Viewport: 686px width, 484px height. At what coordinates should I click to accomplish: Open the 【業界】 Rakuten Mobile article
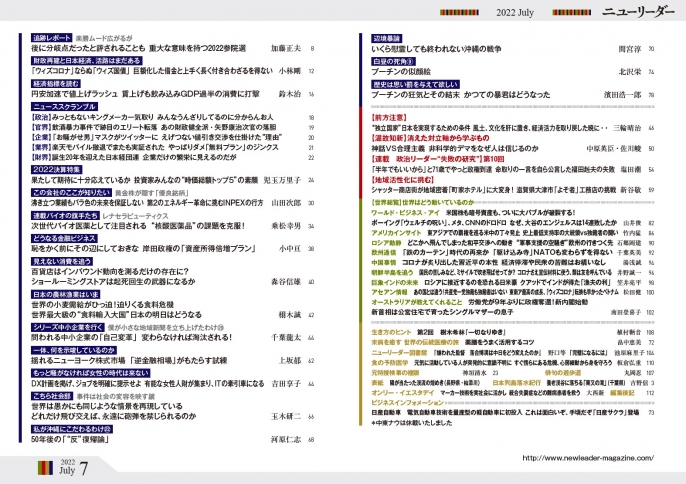point(39,148)
